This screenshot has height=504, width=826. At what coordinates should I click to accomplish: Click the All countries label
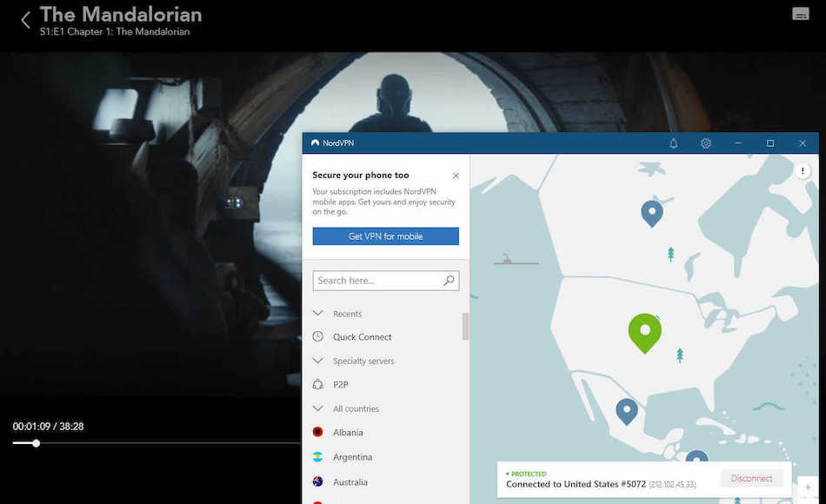coord(356,408)
